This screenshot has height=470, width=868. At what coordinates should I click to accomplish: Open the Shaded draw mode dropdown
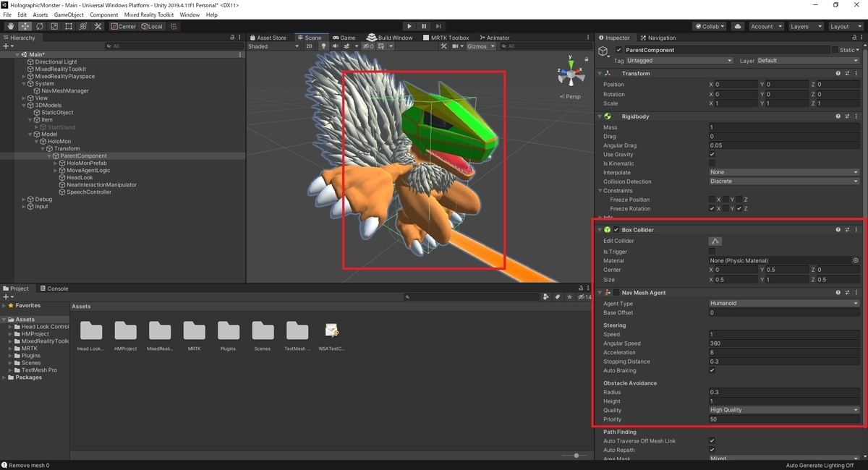point(273,46)
